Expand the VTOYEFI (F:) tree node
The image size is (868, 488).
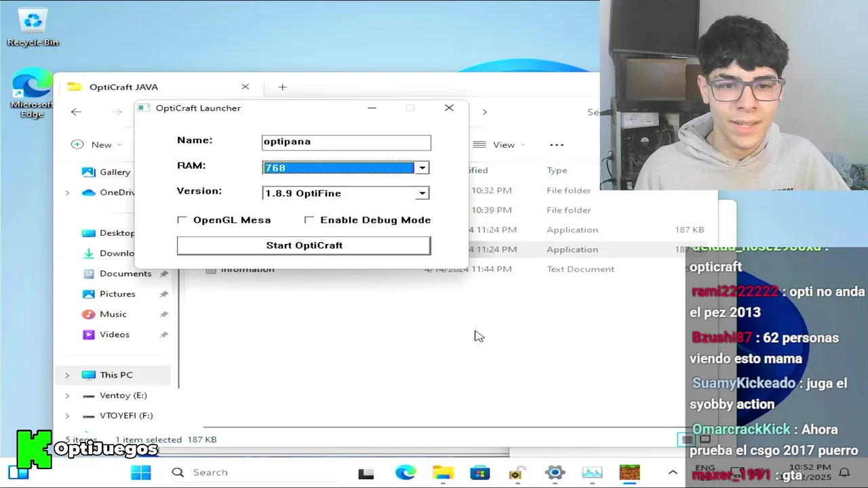(x=67, y=415)
